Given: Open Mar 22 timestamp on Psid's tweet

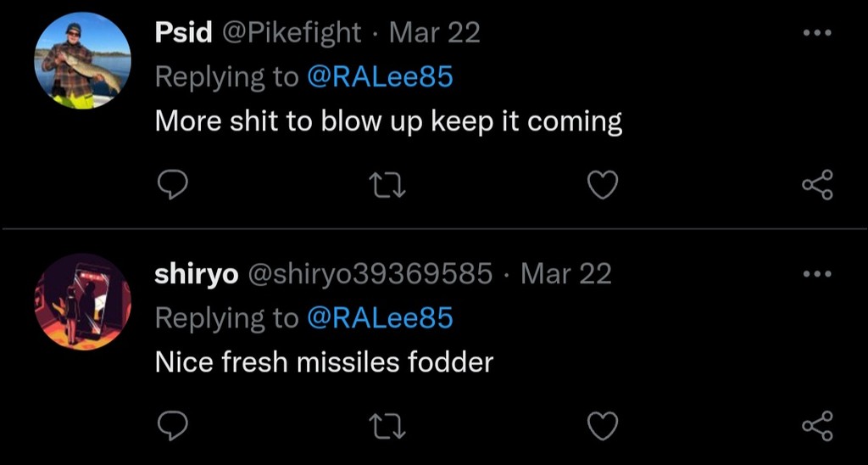Looking at the screenshot, I should (x=434, y=33).
